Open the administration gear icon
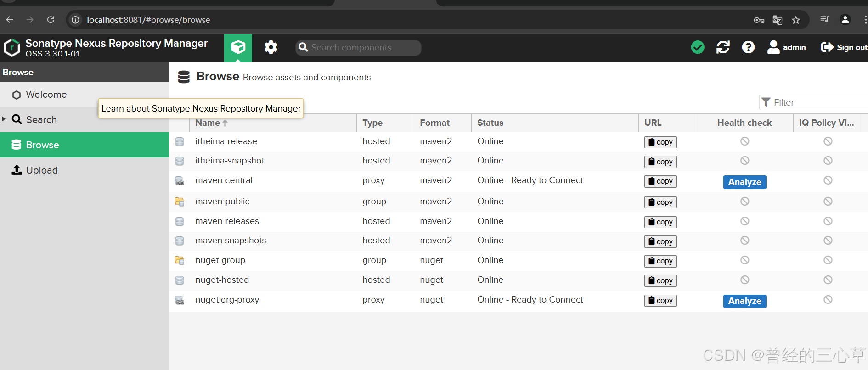The height and width of the screenshot is (370, 868). point(271,47)
